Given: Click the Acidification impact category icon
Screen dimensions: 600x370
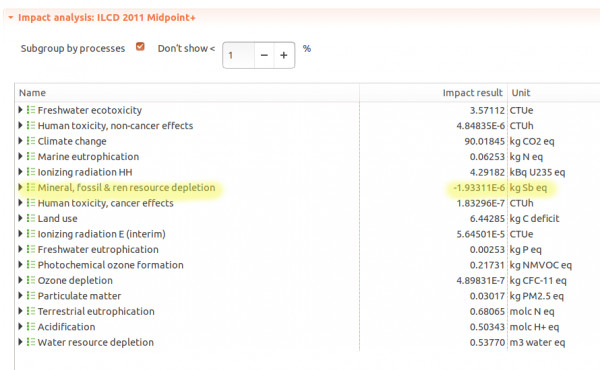Looking at the screenshot, I should point(31,326).
